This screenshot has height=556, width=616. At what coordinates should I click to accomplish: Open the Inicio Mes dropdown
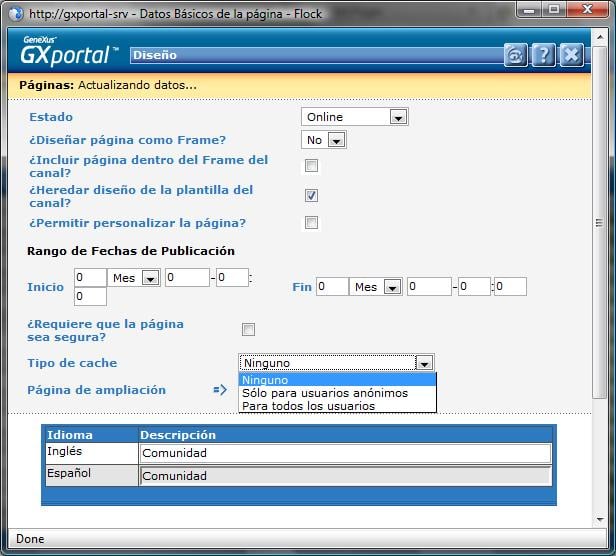136,278
